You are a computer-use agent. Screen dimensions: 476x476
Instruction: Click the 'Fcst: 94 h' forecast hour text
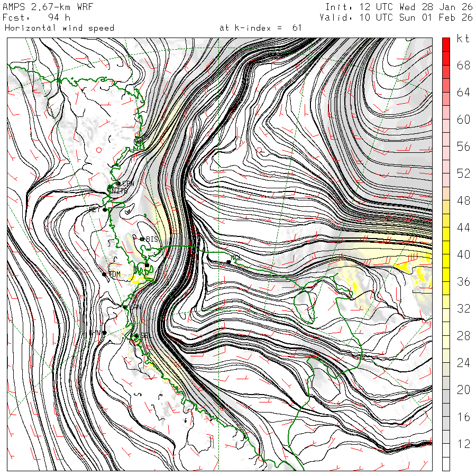[x=36, y=17]
